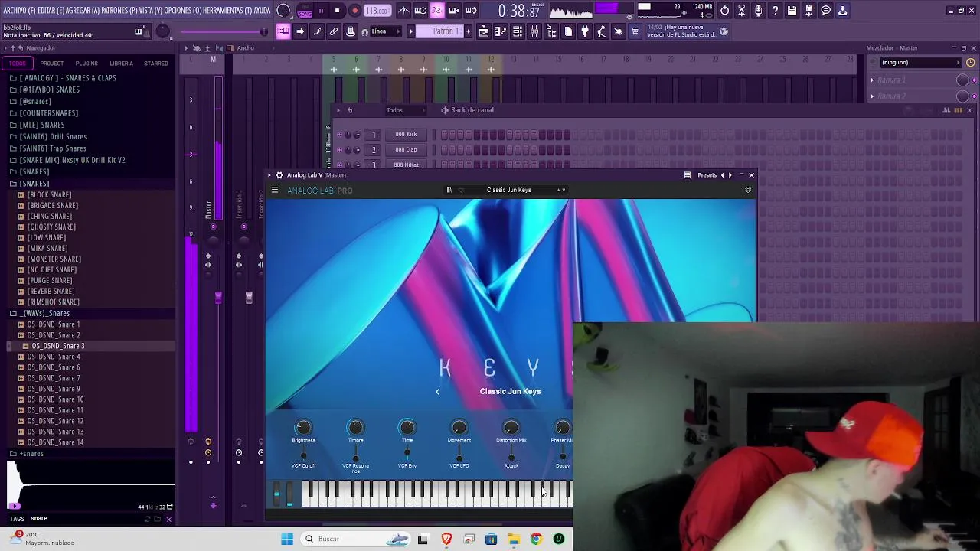This screenshot has width=980, height=551.
Task: Toggle the link chain icon in toolbar
Action: tap(333, 31)
